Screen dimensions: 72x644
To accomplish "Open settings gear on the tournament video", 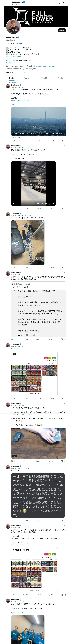I will 45,204.
